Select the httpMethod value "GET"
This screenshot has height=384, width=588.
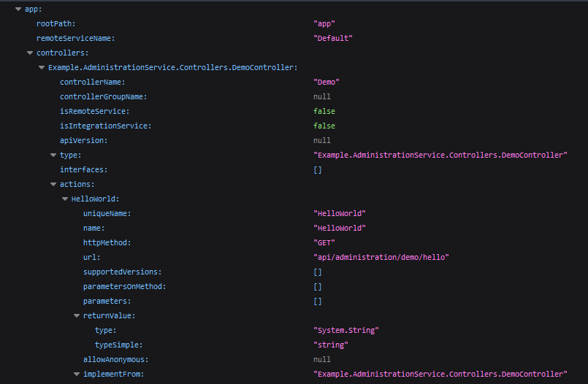coord(324,243)
